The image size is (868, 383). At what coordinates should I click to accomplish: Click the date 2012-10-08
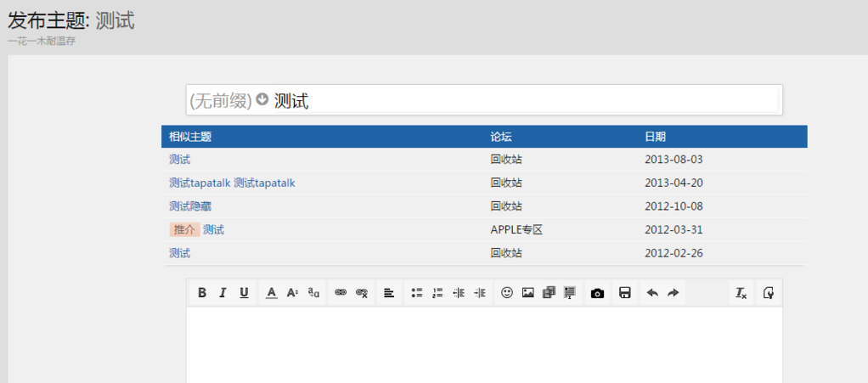click(x=674, y=206)
